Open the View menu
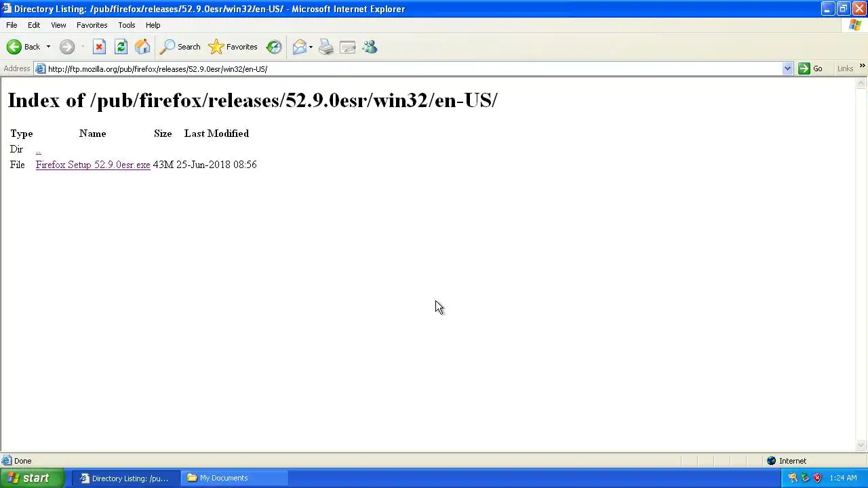The width and height of the screenshot is (868, 488). point(58,25)
